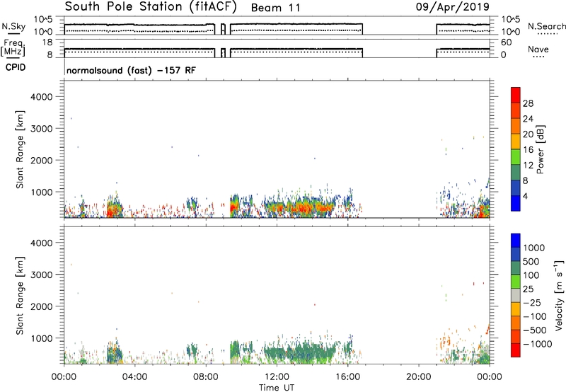Click the '08:00' time tick label
The height and width of the screenshot is (392, 566).
tap(206, 377)
